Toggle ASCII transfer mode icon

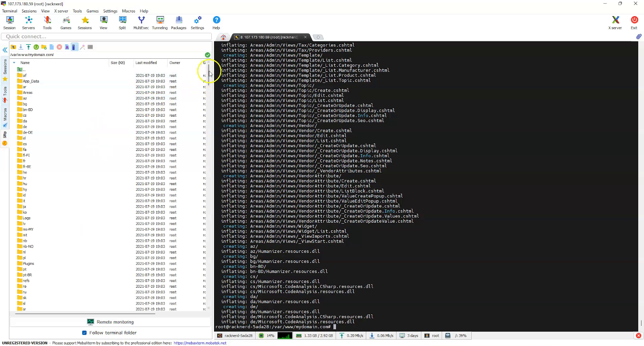(67, 47)
